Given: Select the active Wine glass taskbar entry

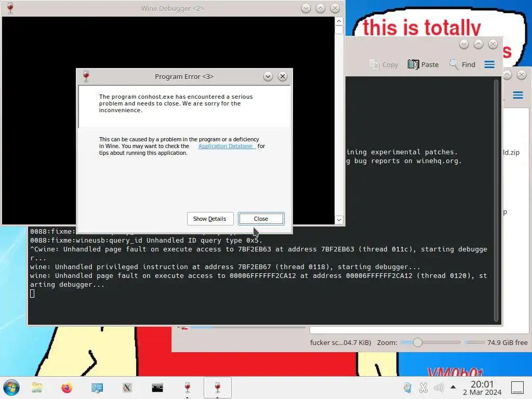Looking at the screenshot, I should click(218, 388).
